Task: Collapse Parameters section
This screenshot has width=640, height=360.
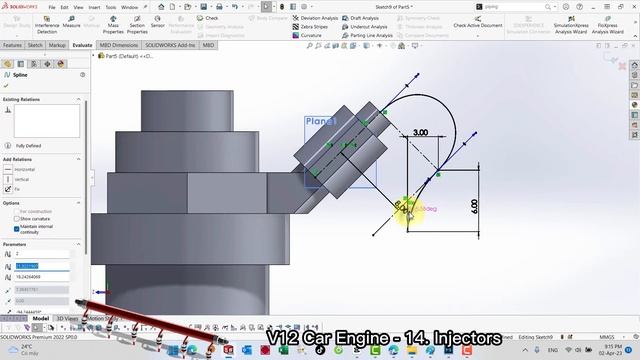Action: (x=78, y=244)
